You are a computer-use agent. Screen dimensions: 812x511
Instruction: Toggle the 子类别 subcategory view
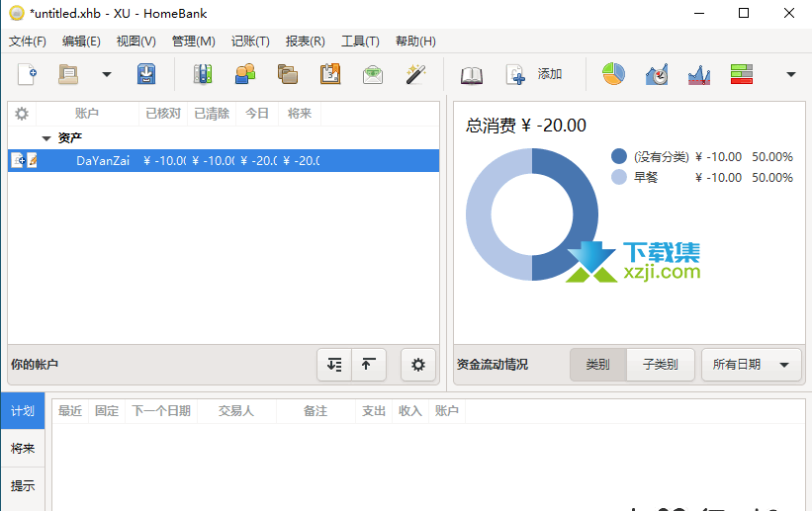[x=661, y=365]
